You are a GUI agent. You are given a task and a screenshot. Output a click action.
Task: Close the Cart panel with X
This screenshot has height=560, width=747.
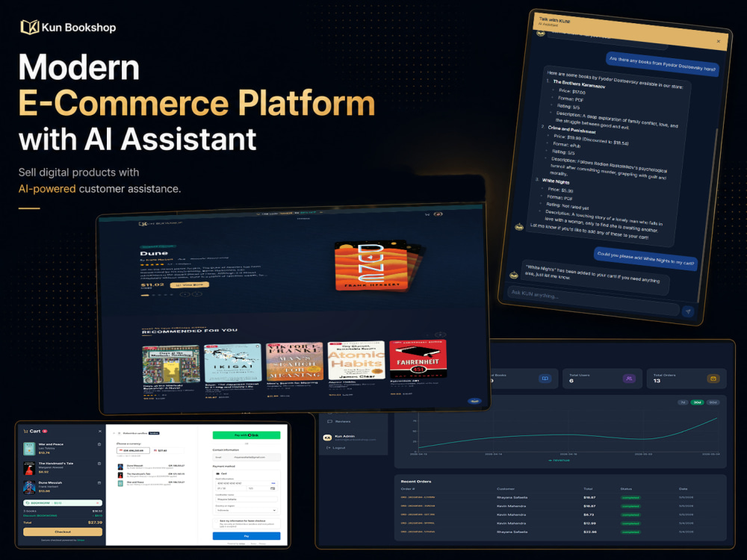(x=99, y=432)
